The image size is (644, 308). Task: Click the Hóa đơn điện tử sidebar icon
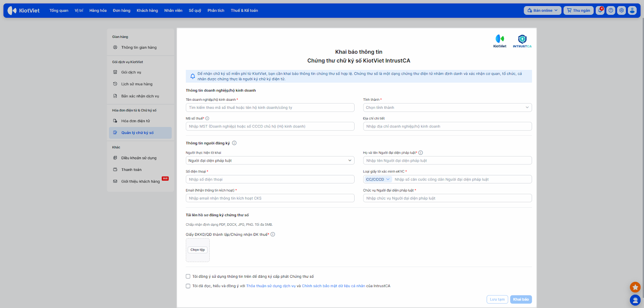point(115,121)
